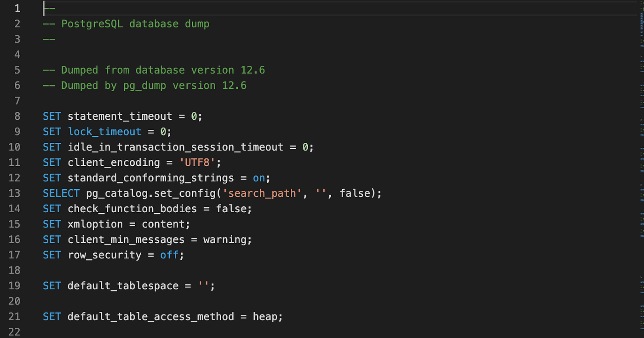Select the string 'UTF8' on line 11
The width and height of the screenshot is (644, 338).
click(197, 162)
